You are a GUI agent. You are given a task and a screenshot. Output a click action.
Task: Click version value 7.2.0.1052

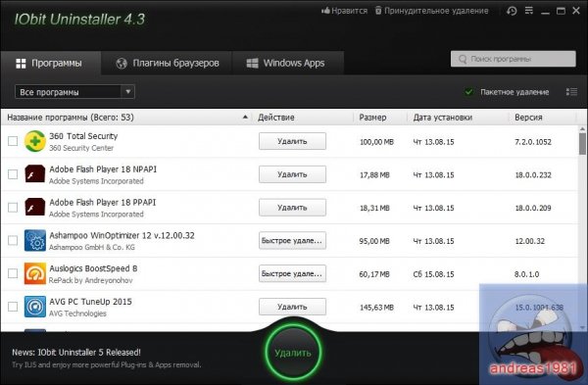(x=533, y=142)
